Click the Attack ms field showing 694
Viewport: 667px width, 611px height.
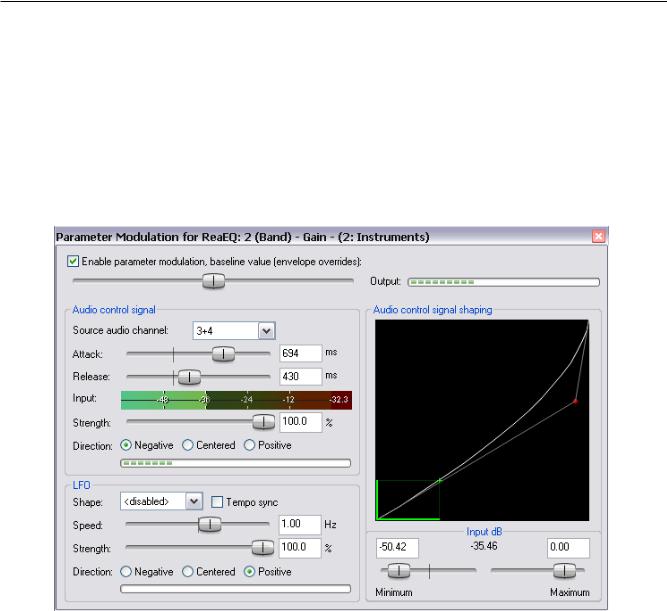300,353
